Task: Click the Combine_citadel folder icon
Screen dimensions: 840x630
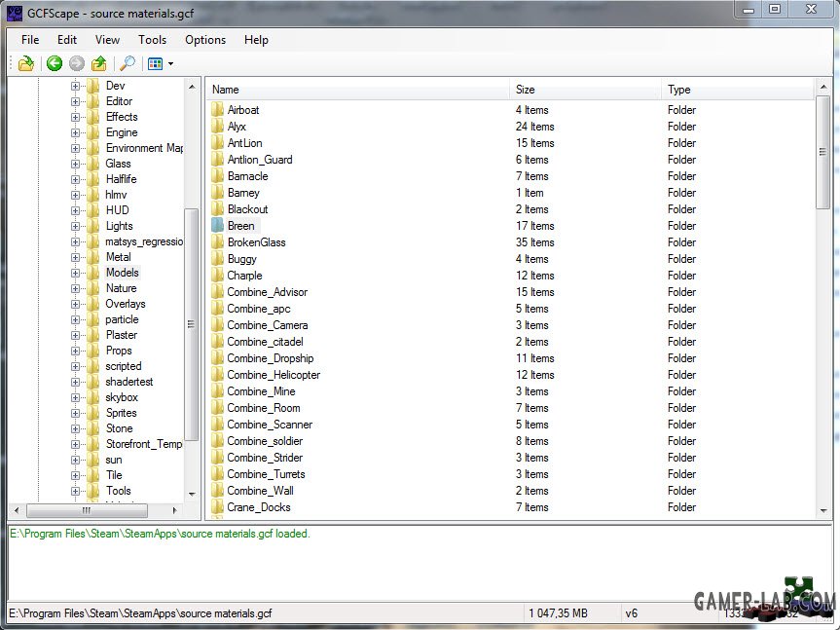Action: [x=217, y=342]
